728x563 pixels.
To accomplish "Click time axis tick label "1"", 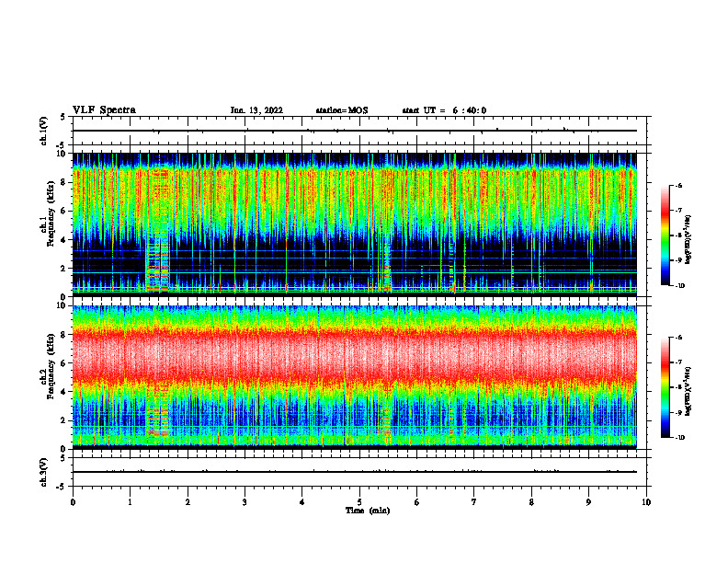I will (131, 502).
